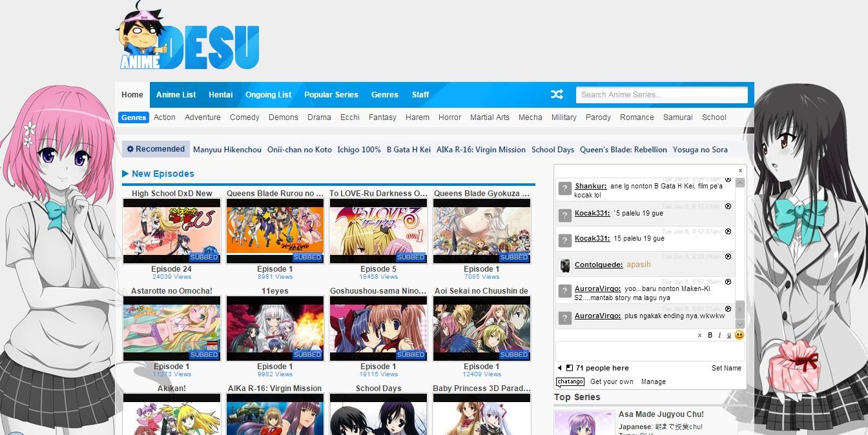Image resolution: width=868 pixels, height=435 pixels.
Task: Click the pop-out square icon beside people count
Action: (x=569, y=368)
